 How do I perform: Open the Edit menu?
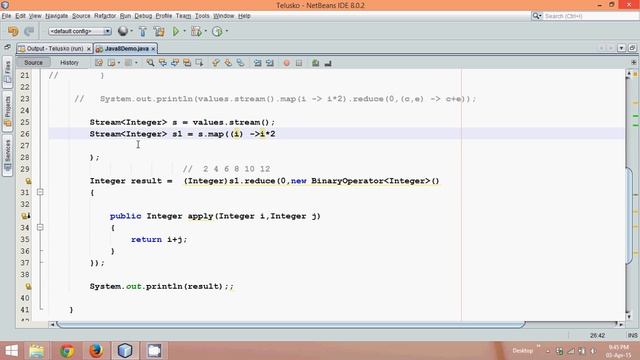click(x=20, y=16)
